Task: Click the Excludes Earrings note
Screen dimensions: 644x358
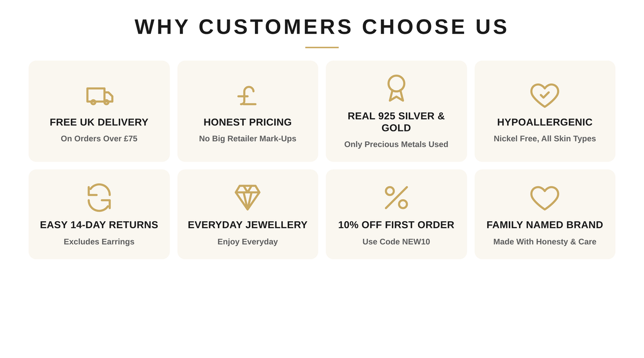Action: click(x=99, y=242)
